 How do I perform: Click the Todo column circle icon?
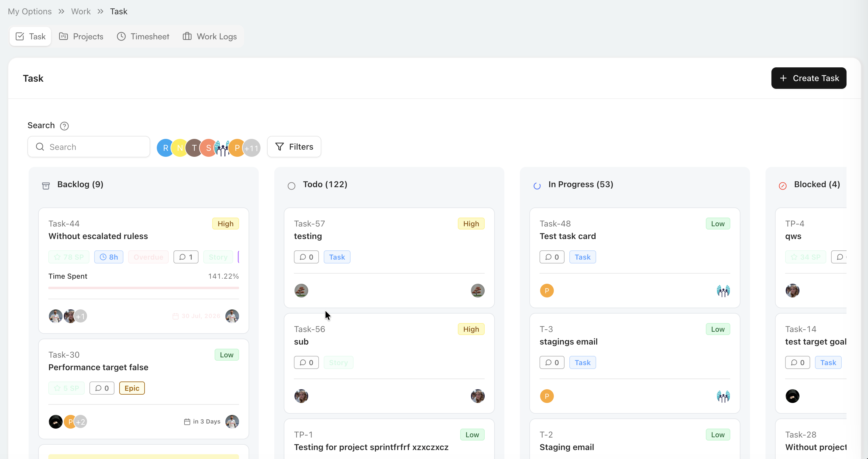click(291, 186)
